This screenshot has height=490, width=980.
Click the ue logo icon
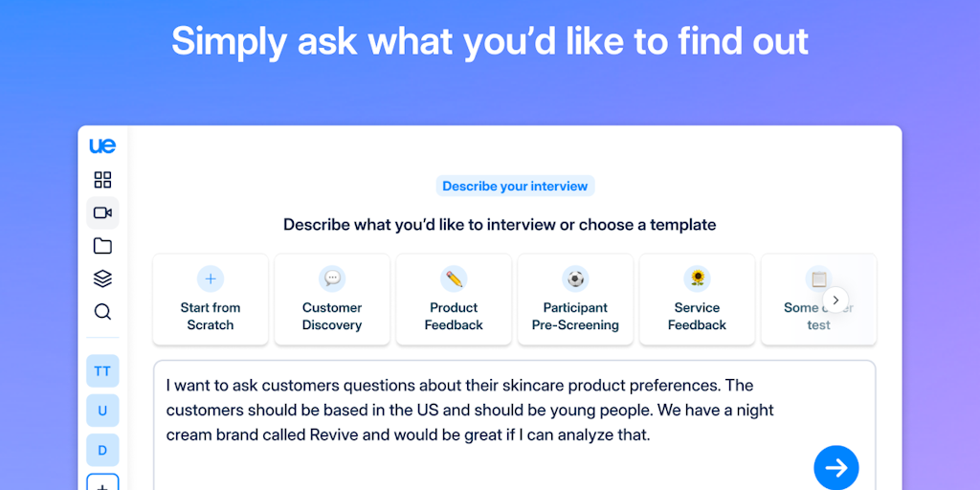tap(102, 145)
